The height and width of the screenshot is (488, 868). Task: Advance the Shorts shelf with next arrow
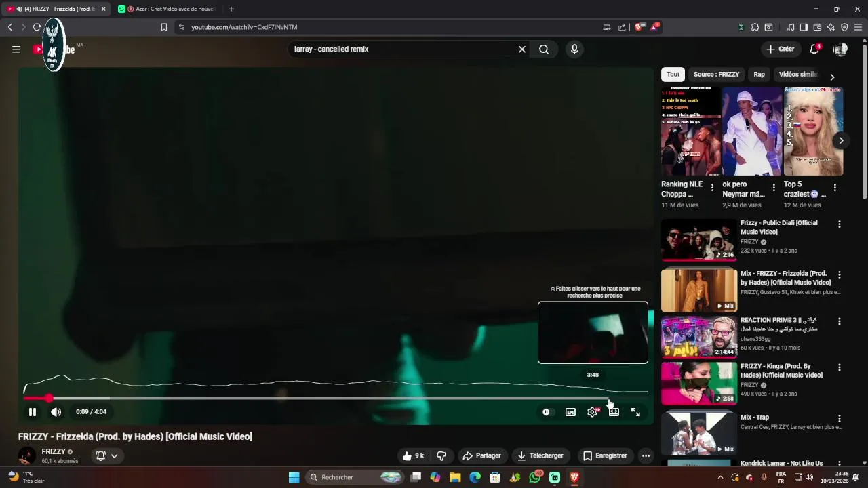pyautogui.click(x=841, y=141)
